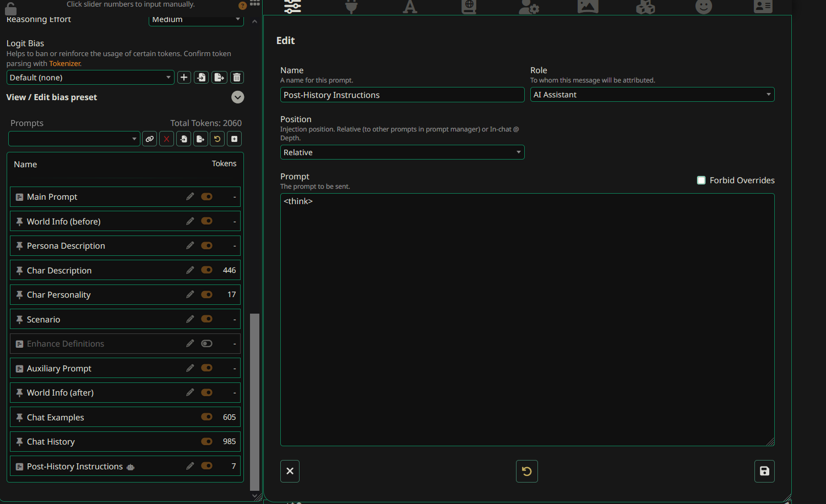Screen dimensions: 826x504
Task: Export the prompt list
Action: click(200, 139)
